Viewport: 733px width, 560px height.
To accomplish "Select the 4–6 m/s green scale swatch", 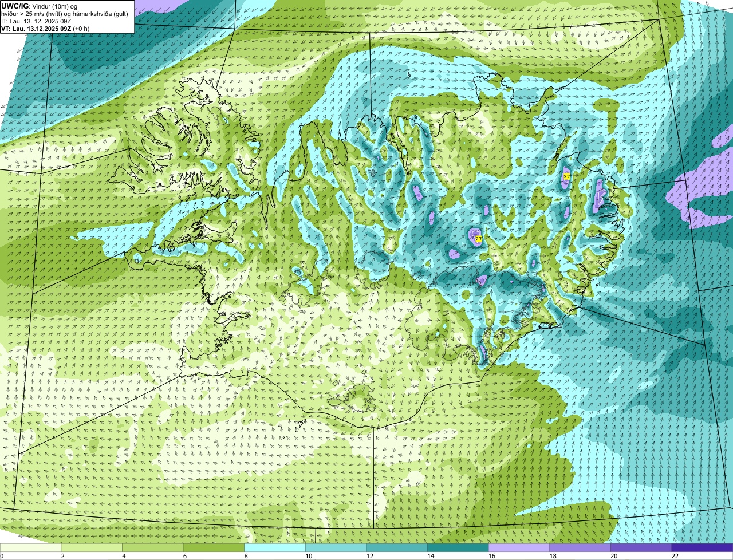I will click(x=152, y=548).
